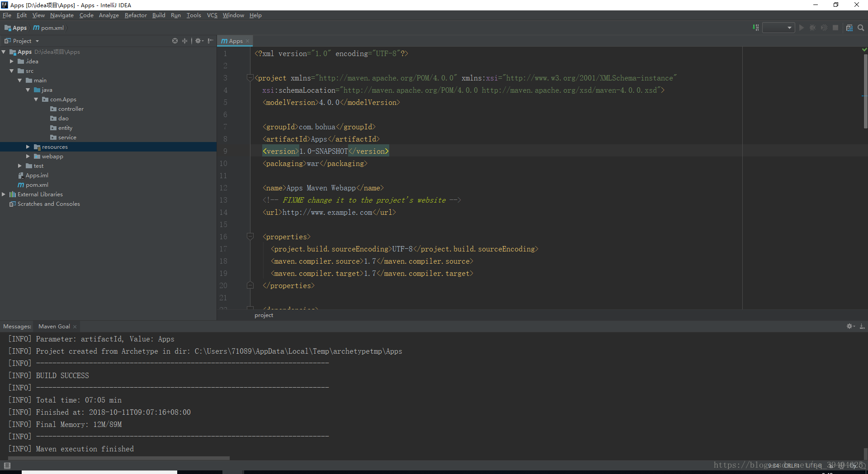Viewport: 868px width, 474px height.
Task: Select the Maven Goal tab
Action: click(54, 327)
